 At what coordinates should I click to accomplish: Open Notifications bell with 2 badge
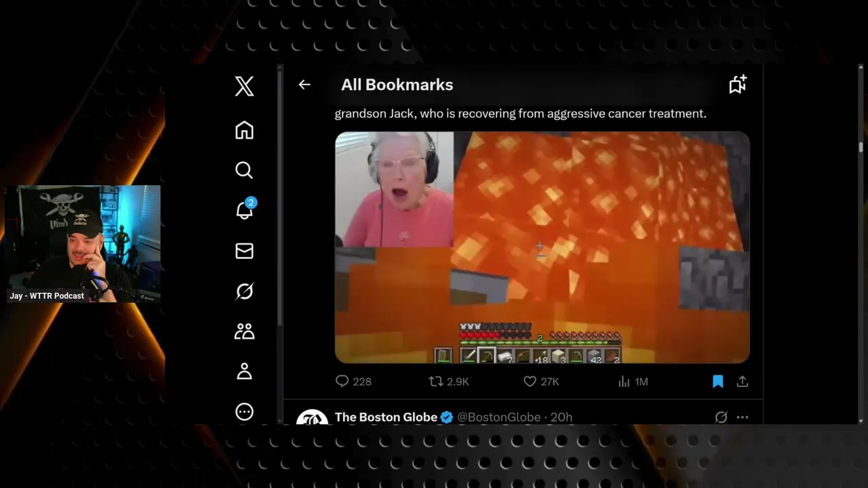coord(245,209)
